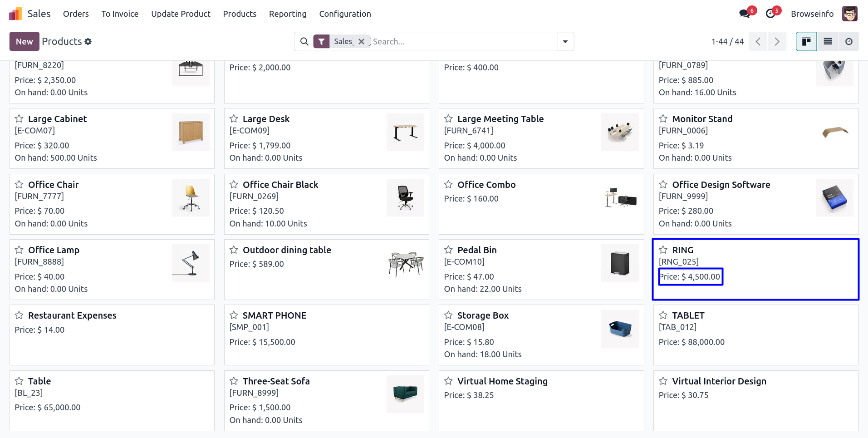Star the Office Chair Black product

(234, 184)
